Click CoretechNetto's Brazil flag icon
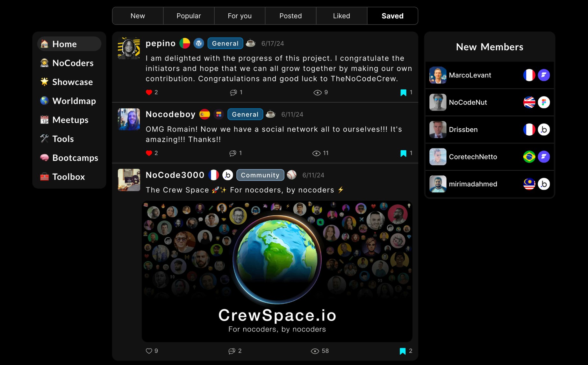Image resolution: width=588 pixels, height=365 pixels. pyautogui.click(x=529, y=157)
